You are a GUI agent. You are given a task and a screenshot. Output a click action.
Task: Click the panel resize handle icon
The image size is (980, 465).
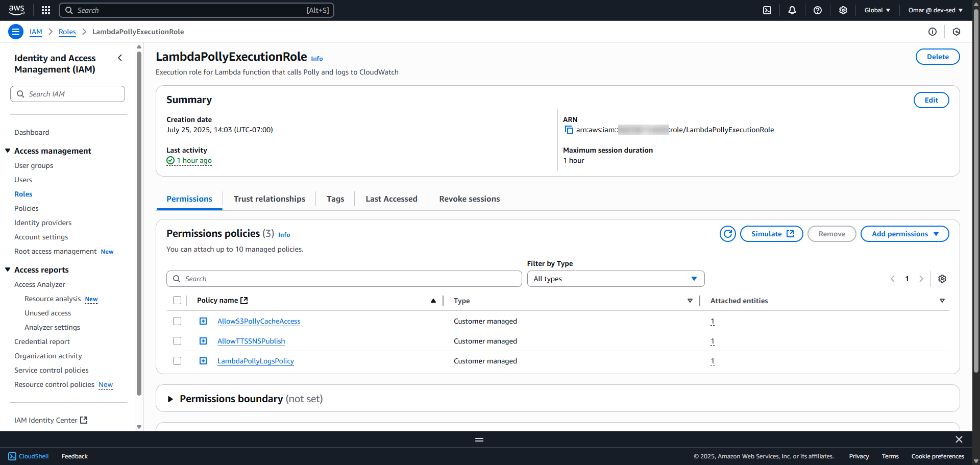point(479,439)
